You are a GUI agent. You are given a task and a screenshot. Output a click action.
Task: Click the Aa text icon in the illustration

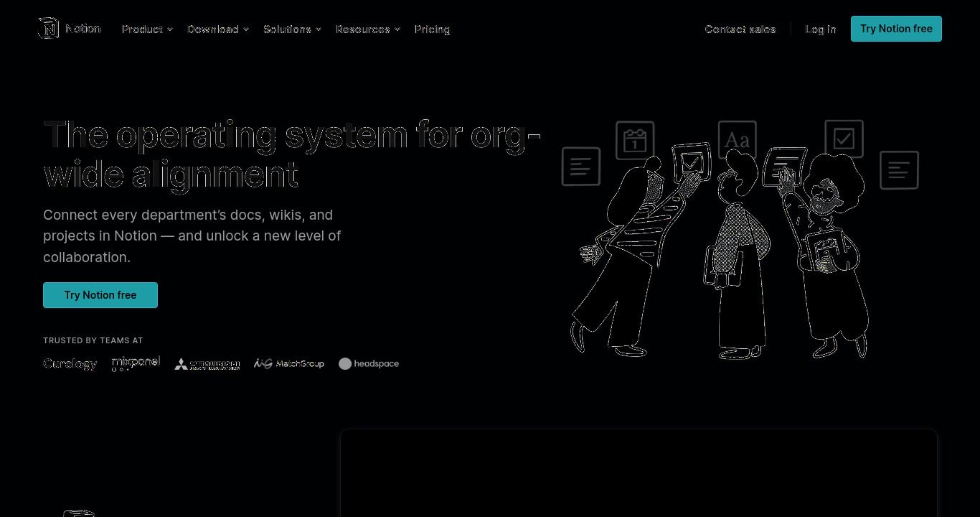point(738,139)
